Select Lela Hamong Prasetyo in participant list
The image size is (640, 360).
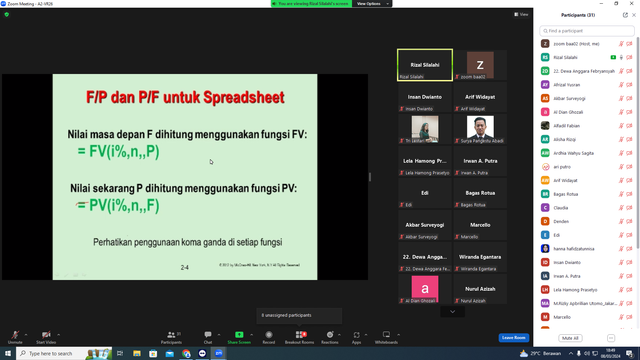tap(587, 290)
